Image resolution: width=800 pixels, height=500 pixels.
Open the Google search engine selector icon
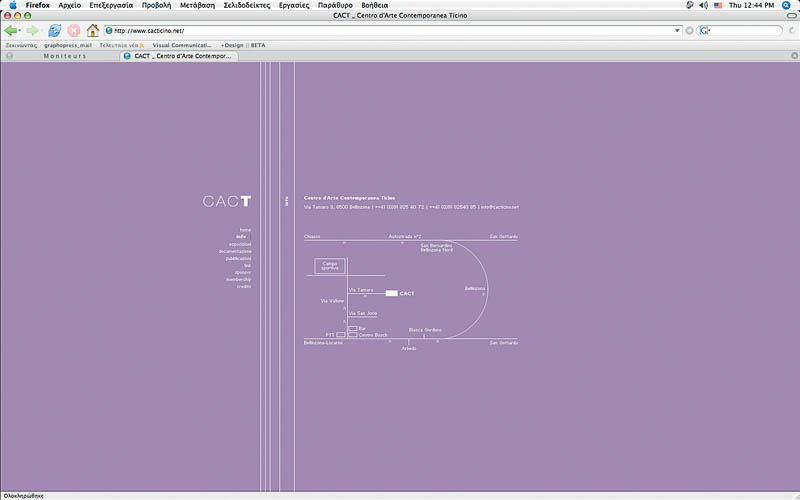pos(704,31)
